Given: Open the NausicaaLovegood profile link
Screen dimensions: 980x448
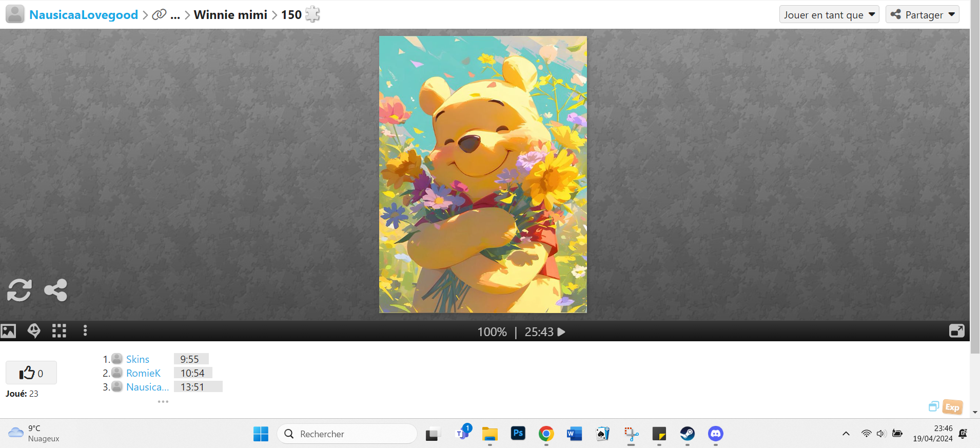Looking at the screenshot, I should (84, 15).
